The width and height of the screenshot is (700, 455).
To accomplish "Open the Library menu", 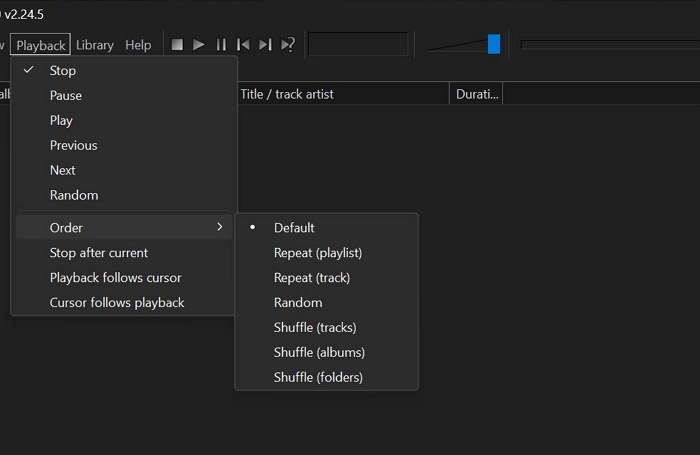I will pos(95,45).
